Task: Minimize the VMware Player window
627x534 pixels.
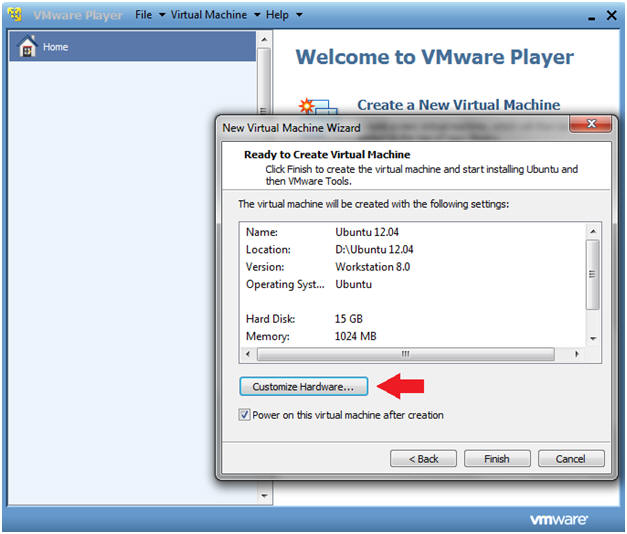Action: click(591, 18)
